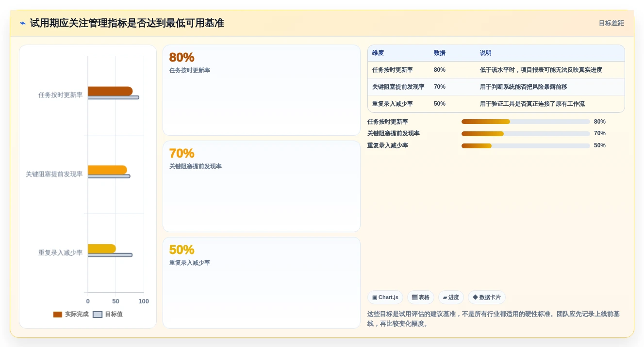Click the 数据 column header
The width and height of the screenshot is (644, 347).
(x=440, y=53)
